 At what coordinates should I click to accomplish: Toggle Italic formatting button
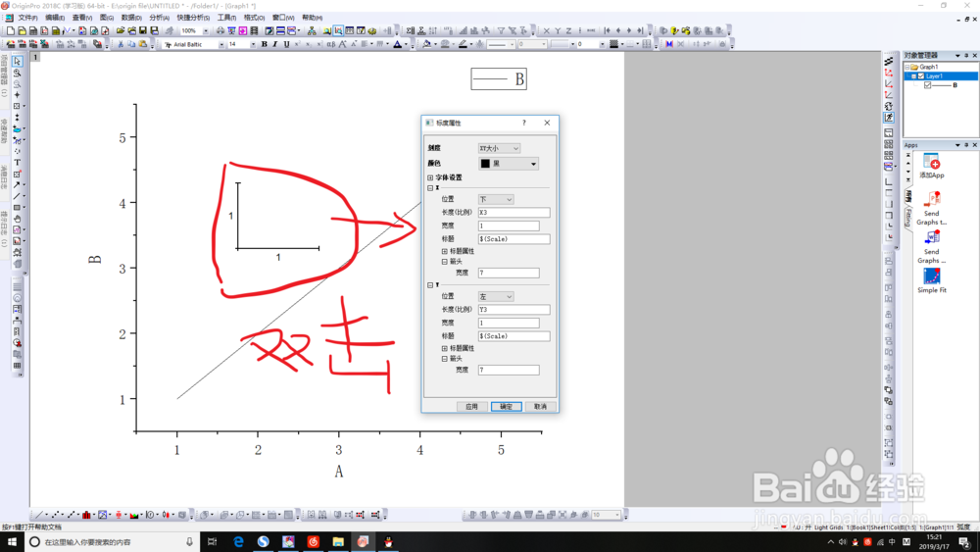tap(275, 44)
